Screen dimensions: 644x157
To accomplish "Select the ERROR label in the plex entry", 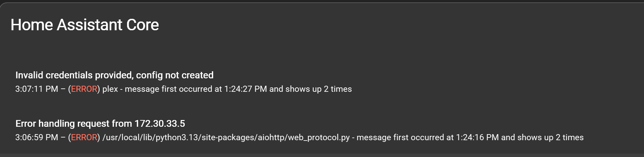I will point(84,89).
